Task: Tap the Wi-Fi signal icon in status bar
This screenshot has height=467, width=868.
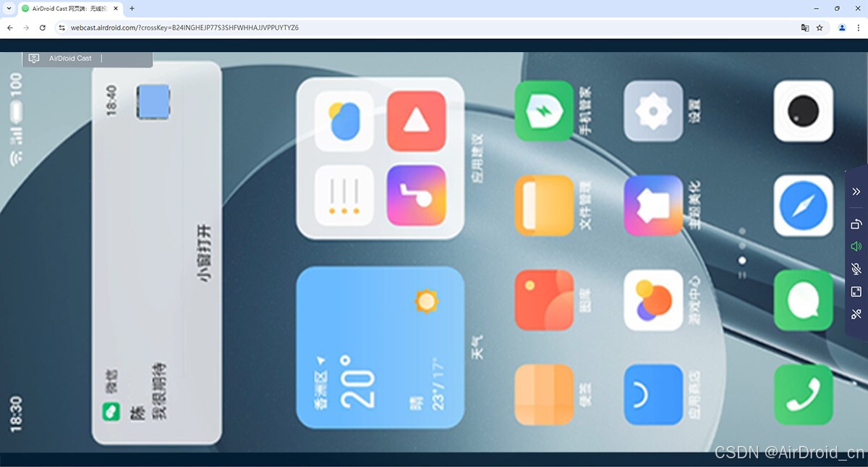Action: 16,159
